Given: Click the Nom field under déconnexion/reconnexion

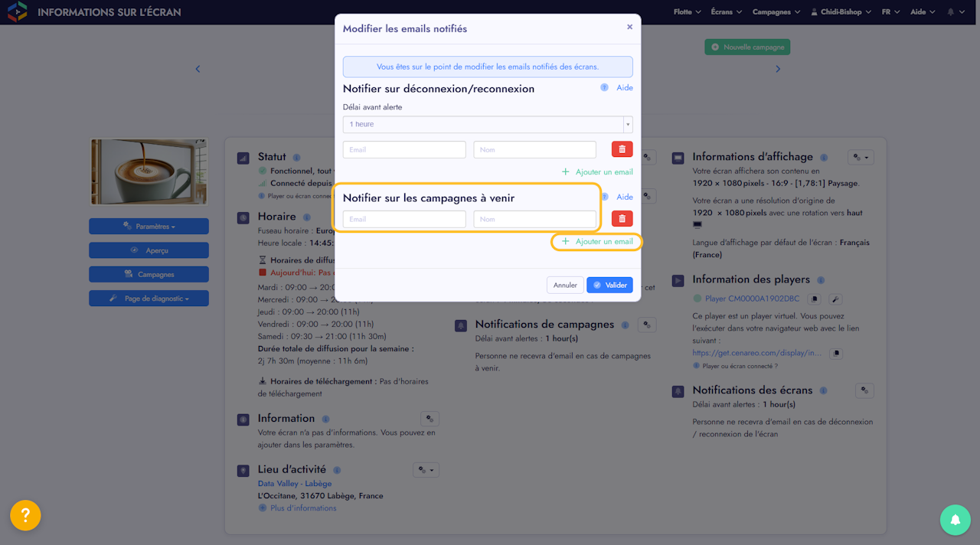Looking at the screenshot, I should click(534, 150).
